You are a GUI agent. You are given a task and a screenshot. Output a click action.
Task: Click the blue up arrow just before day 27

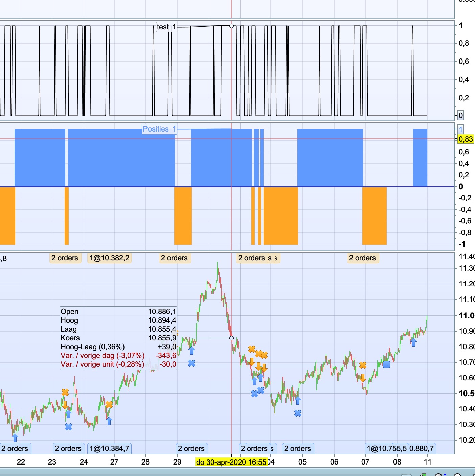[x=109, y=421]
